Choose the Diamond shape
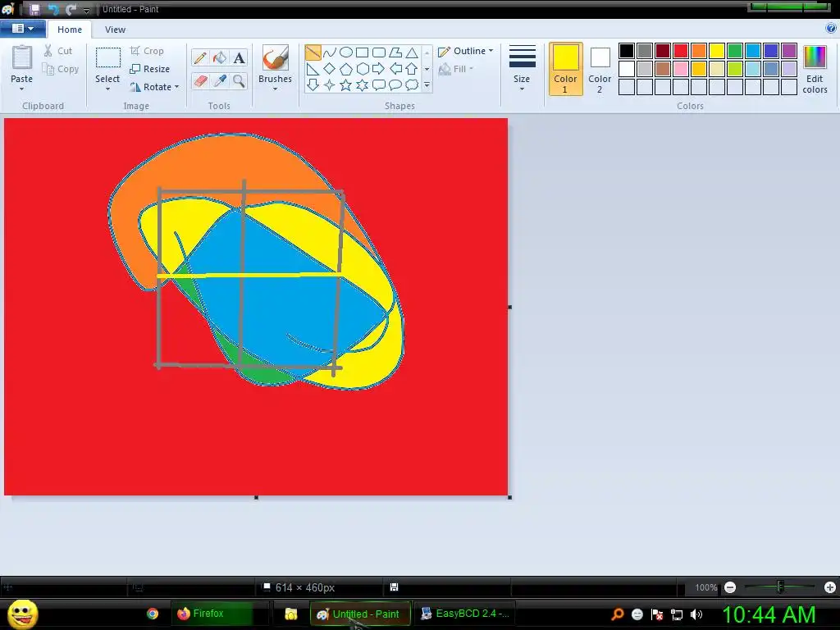Screen dimensions: 840x630 point(330,69)
